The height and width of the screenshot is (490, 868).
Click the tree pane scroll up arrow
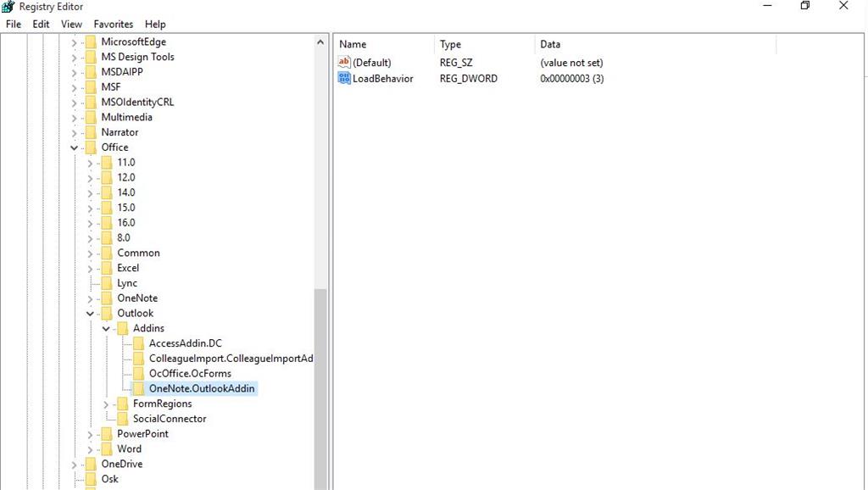coord(320,42)
